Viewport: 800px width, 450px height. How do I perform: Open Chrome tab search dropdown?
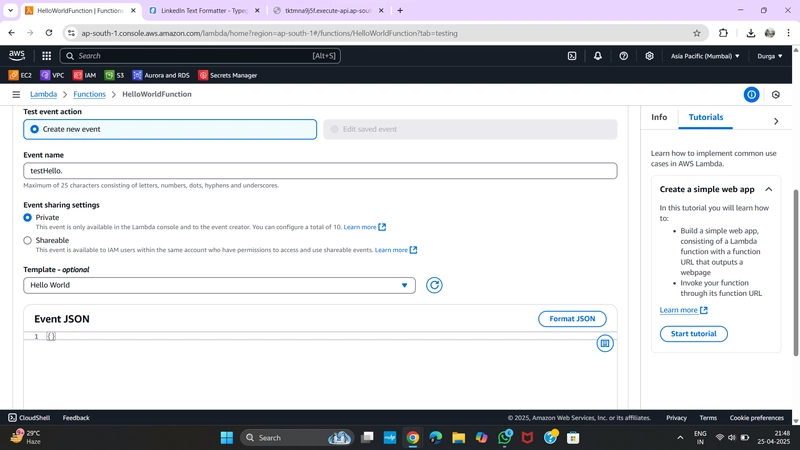10,10
